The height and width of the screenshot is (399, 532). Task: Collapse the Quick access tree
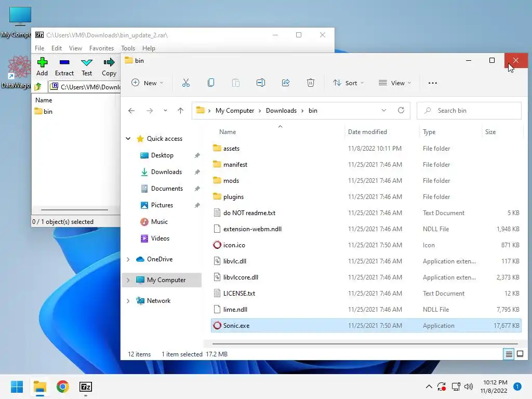128,138
